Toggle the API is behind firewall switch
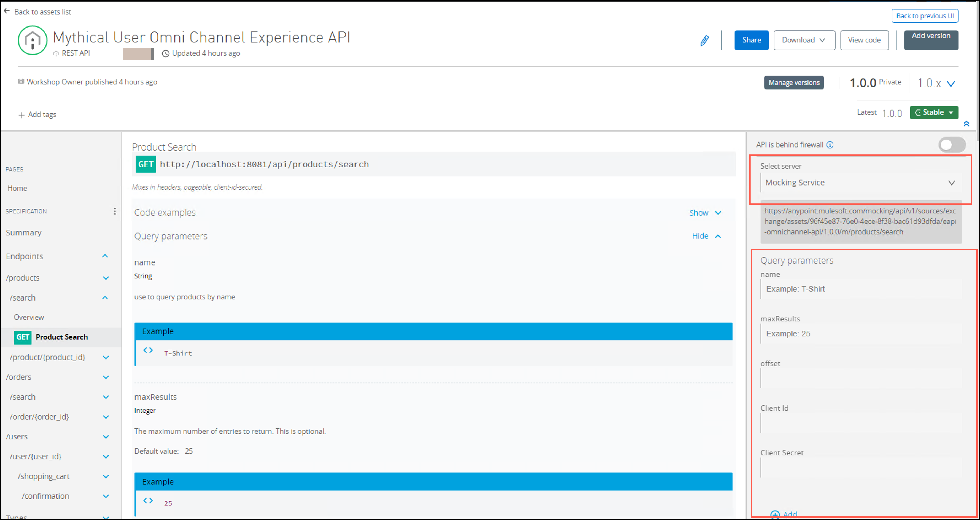 (x=951, y=145)
